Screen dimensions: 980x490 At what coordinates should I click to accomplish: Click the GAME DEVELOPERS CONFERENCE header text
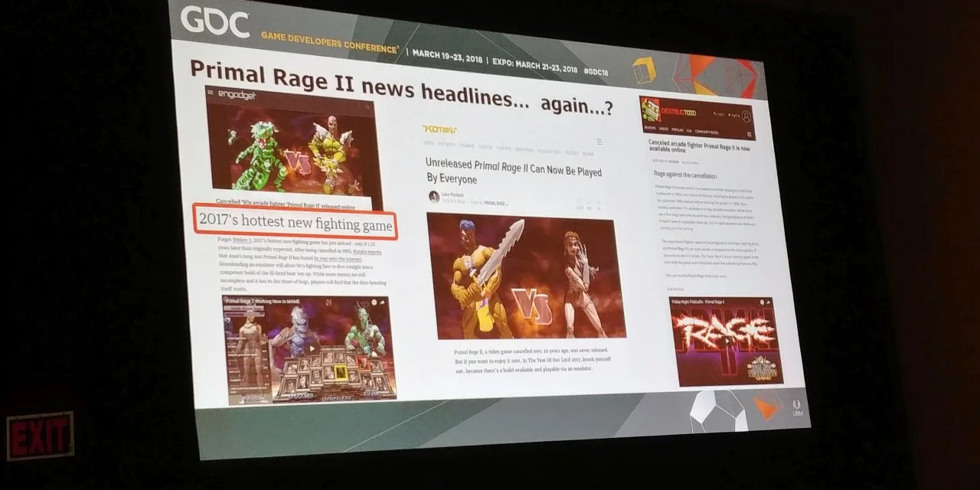[330, 41]
